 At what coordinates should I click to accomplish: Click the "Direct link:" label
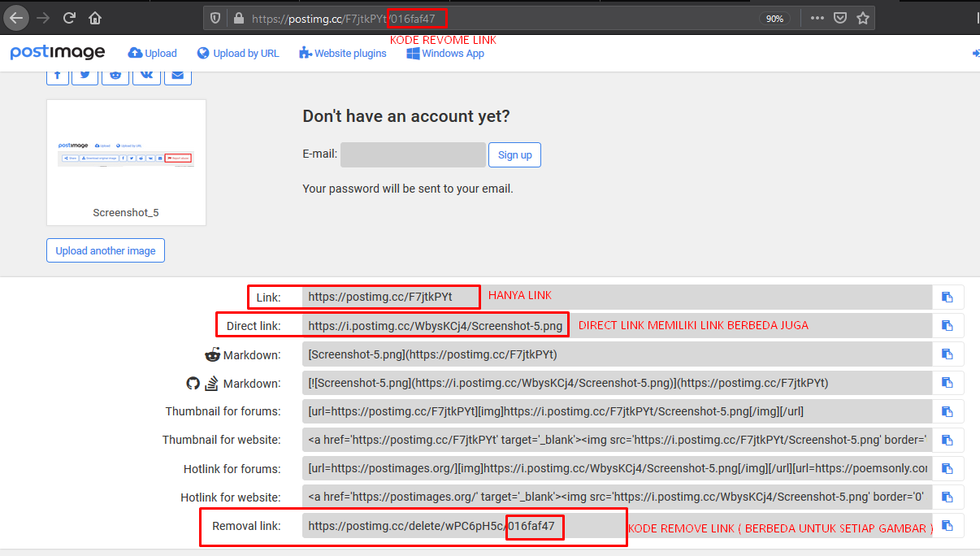[x=254, y=326]
